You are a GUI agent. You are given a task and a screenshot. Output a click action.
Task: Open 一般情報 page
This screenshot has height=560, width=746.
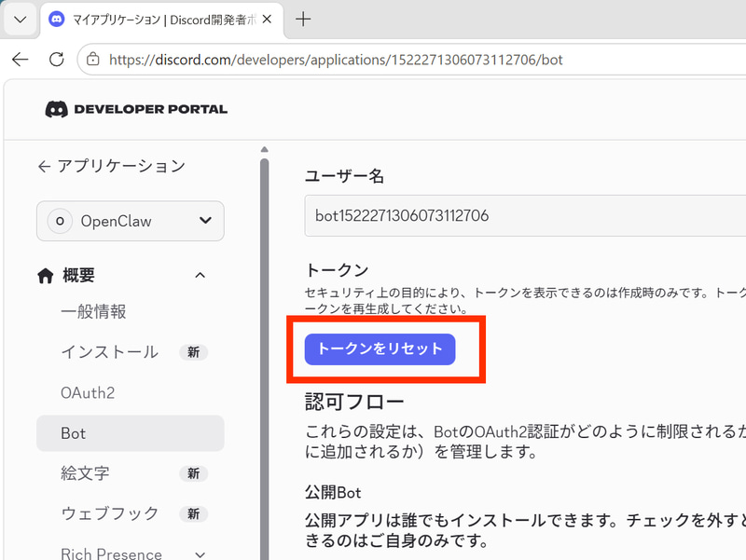[x=94, y=312]
